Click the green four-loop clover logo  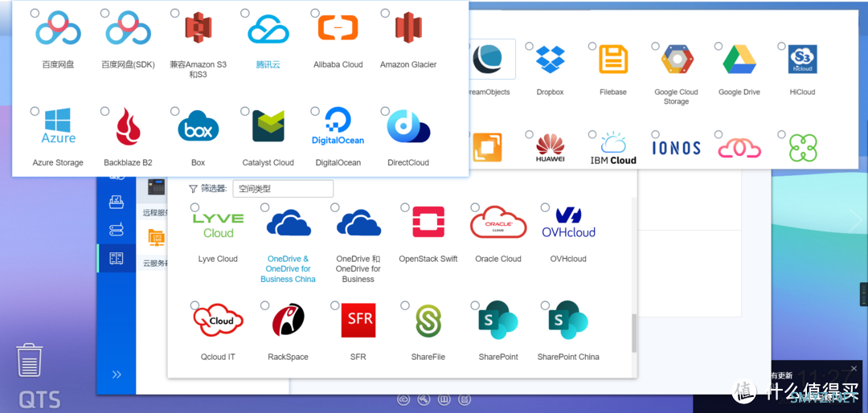coord(803,149)
